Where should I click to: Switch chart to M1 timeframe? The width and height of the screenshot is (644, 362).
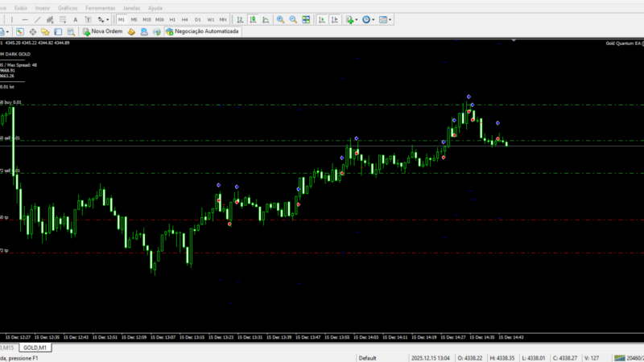(x=122, y=19)
